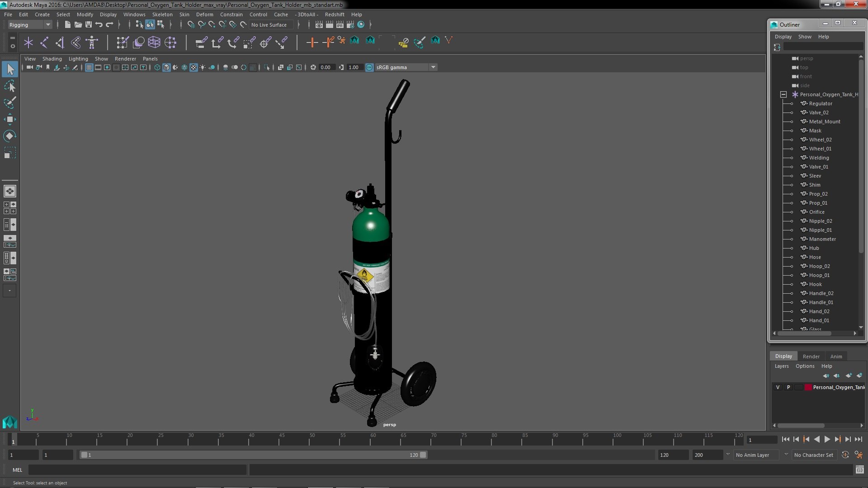The width and height of the screenshot is (868, 488).
Task: Click the Parent Constraint shelf icon
Action: [201, 43]
